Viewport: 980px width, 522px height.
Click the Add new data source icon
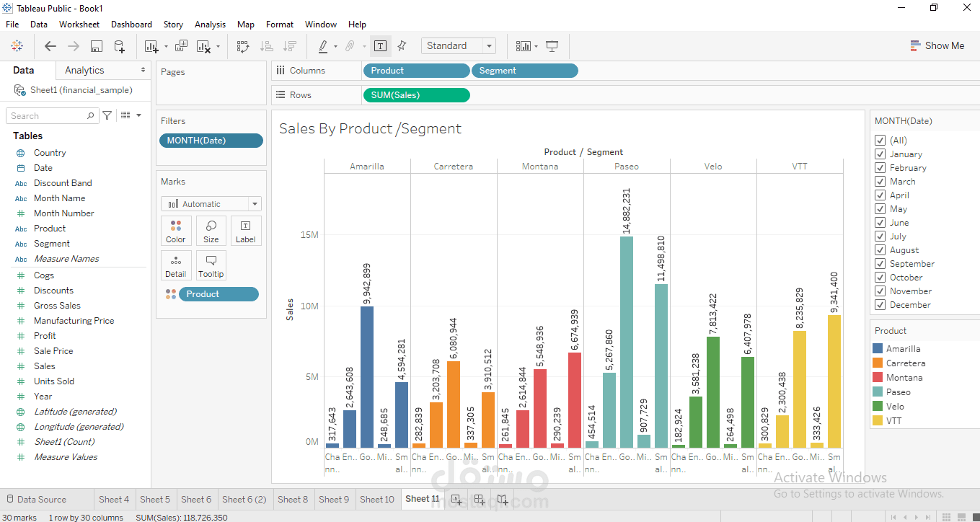coord(120,46)
